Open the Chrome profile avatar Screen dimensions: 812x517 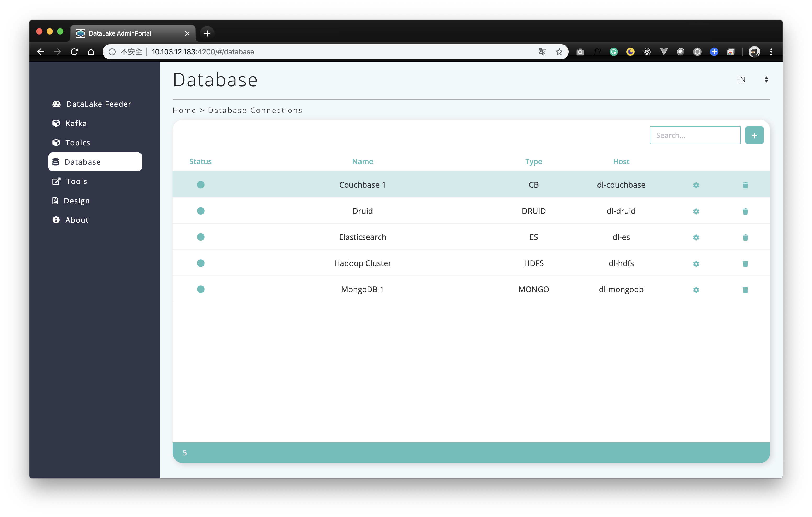pos(754,51)
